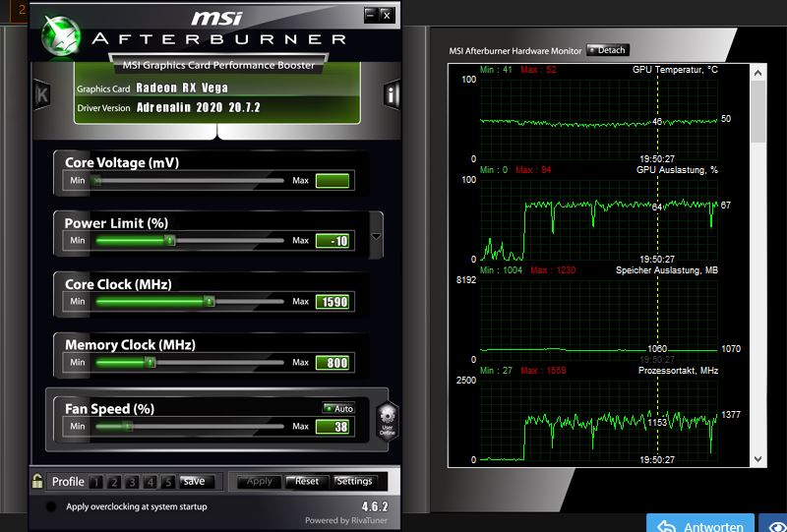Click the Fan Speed slider handle

128,427
